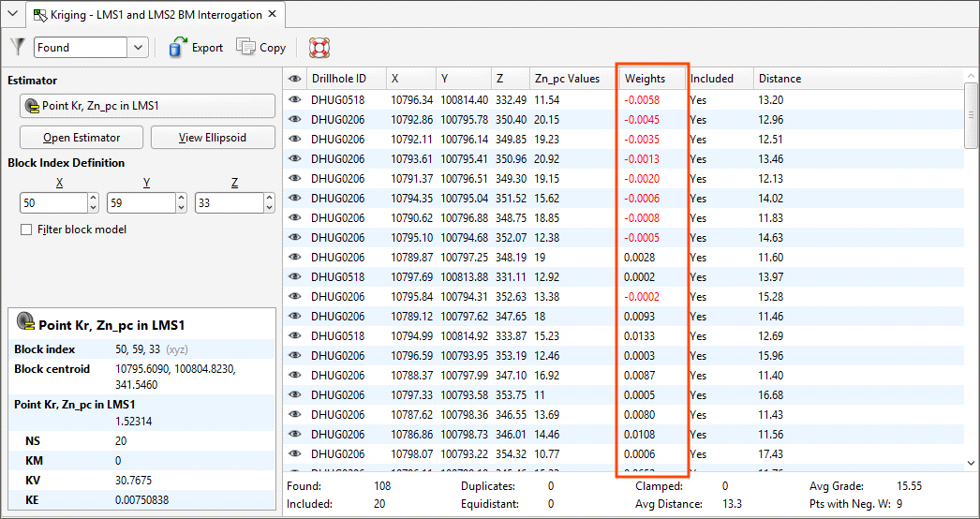Toggle visibility of the row with Zn_pc value 12.38

point(294,238)
